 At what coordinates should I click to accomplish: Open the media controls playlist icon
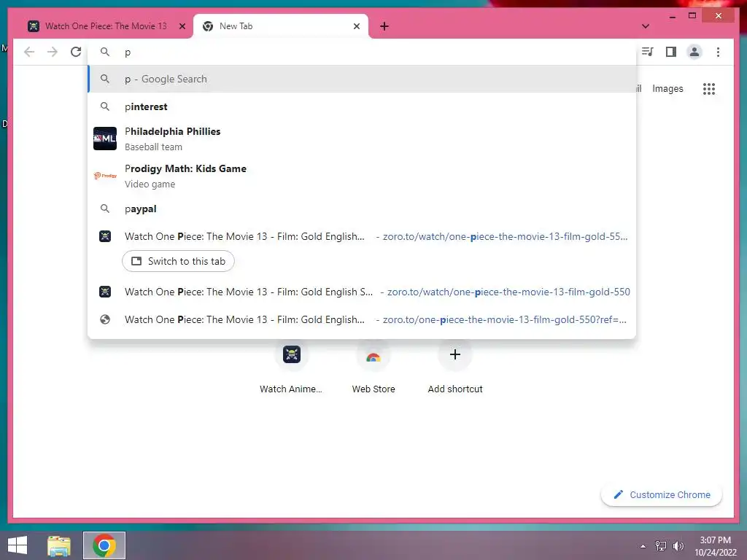click(648, 52)
